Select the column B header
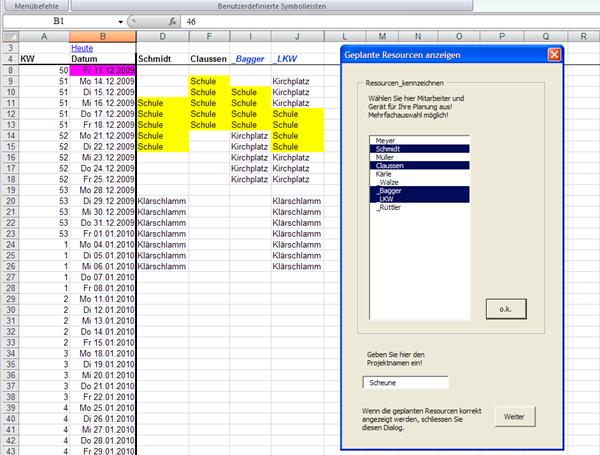 coord(102,35)
